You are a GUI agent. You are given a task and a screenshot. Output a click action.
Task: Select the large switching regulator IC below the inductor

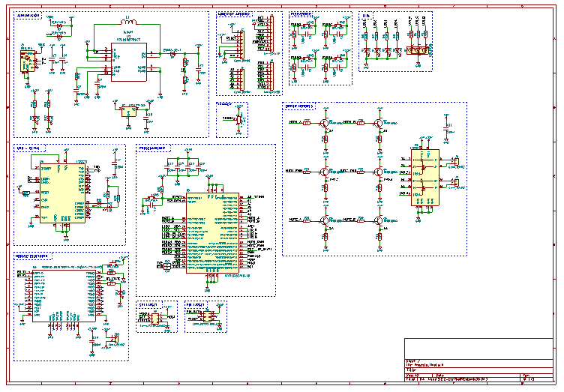[129, 62]
